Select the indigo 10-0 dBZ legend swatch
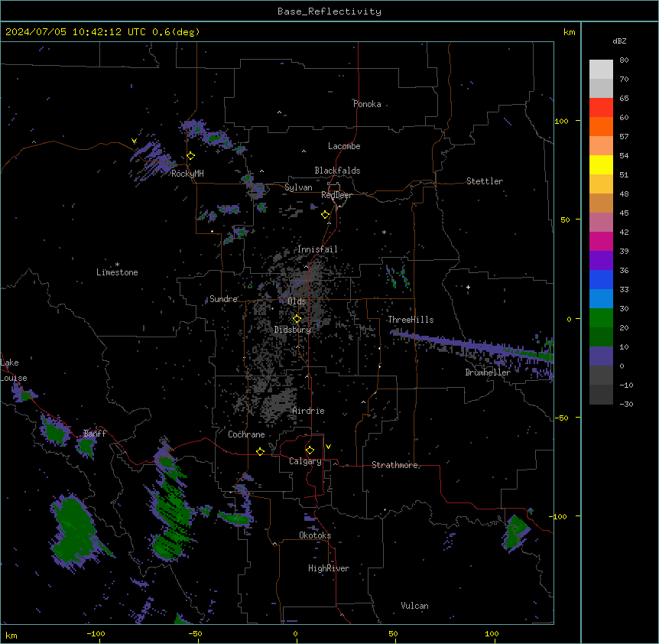The width and height of the screenshot is (659, 644). click(601, 356)
